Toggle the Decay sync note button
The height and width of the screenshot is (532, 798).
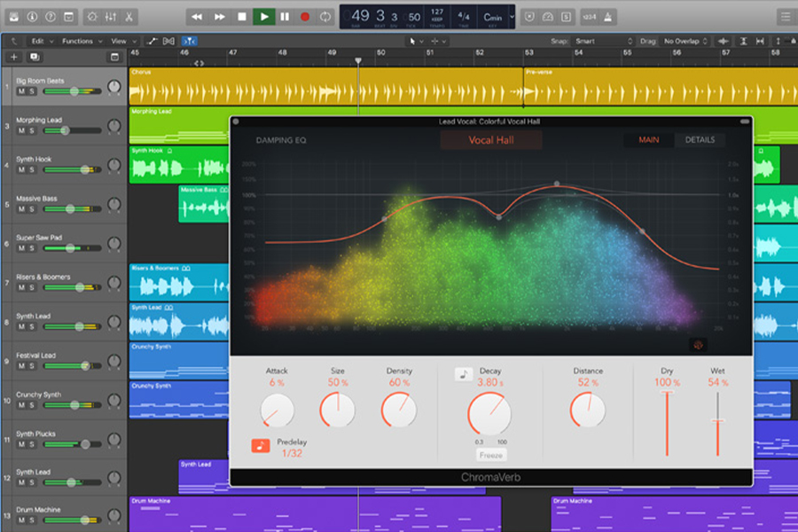pos(464,375)
